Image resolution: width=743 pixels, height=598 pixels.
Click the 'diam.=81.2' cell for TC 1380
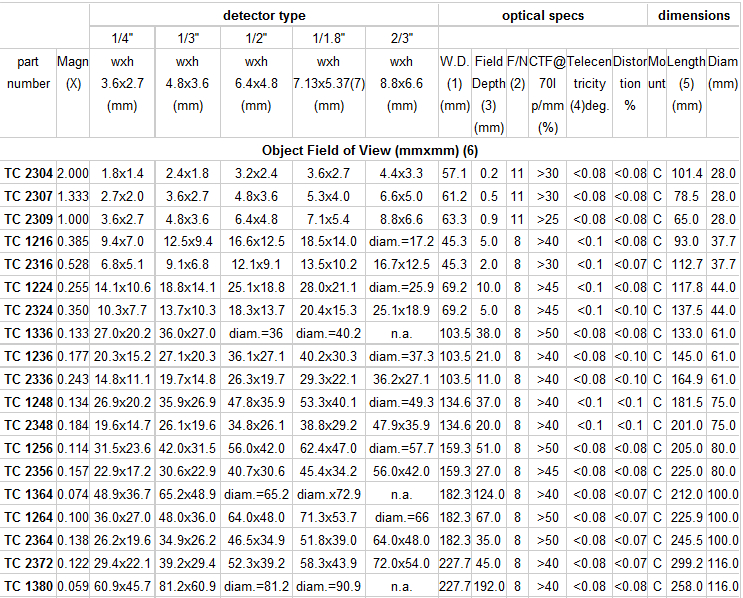click(x=256, y=586)
